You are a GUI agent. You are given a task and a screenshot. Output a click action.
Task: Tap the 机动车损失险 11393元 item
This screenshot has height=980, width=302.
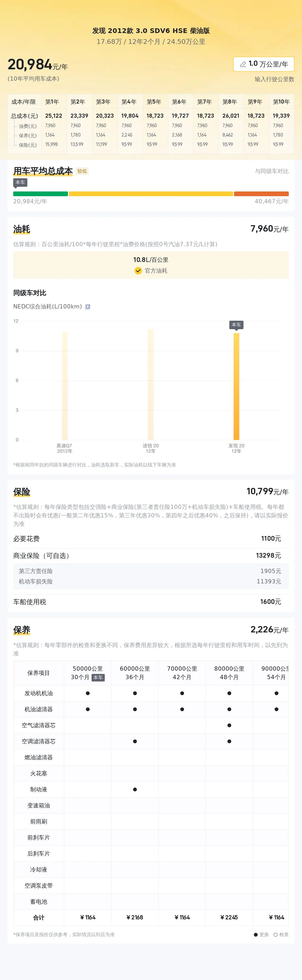[151, 582]
